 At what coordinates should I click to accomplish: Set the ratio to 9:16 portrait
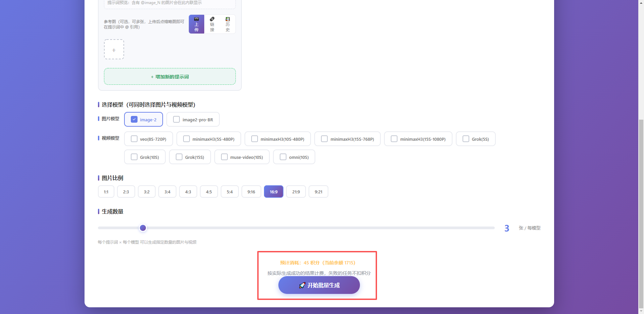(x=251, y=192)
